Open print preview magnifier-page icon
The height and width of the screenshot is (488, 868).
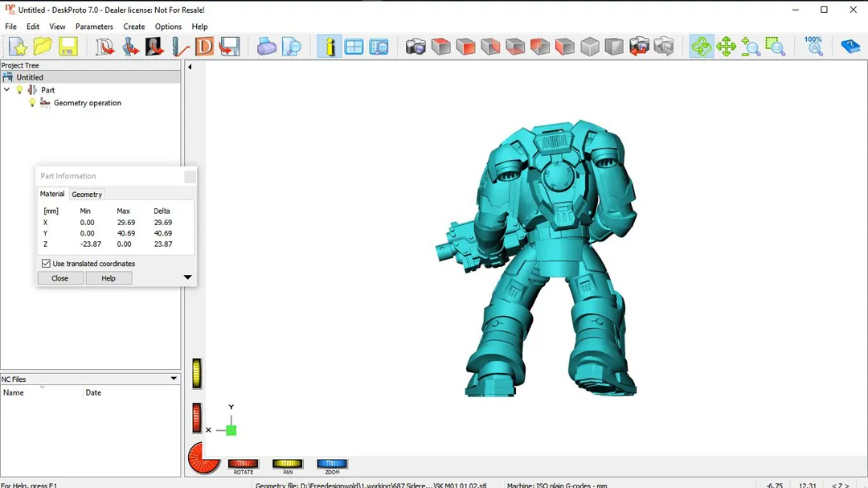291,47
